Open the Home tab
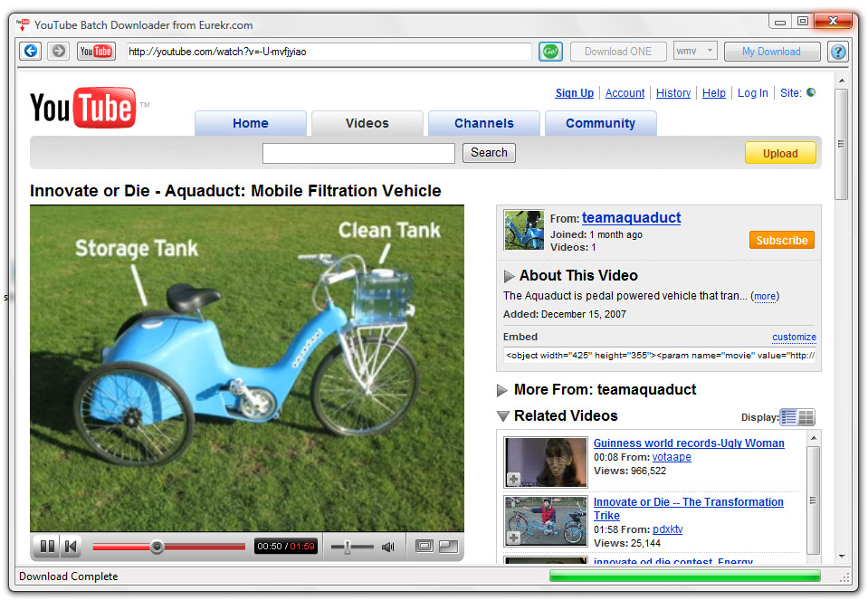 250,123
